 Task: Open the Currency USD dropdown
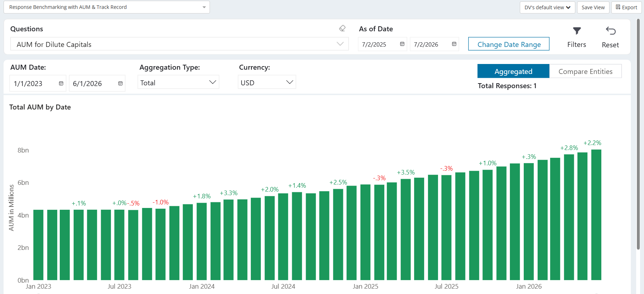267,82
